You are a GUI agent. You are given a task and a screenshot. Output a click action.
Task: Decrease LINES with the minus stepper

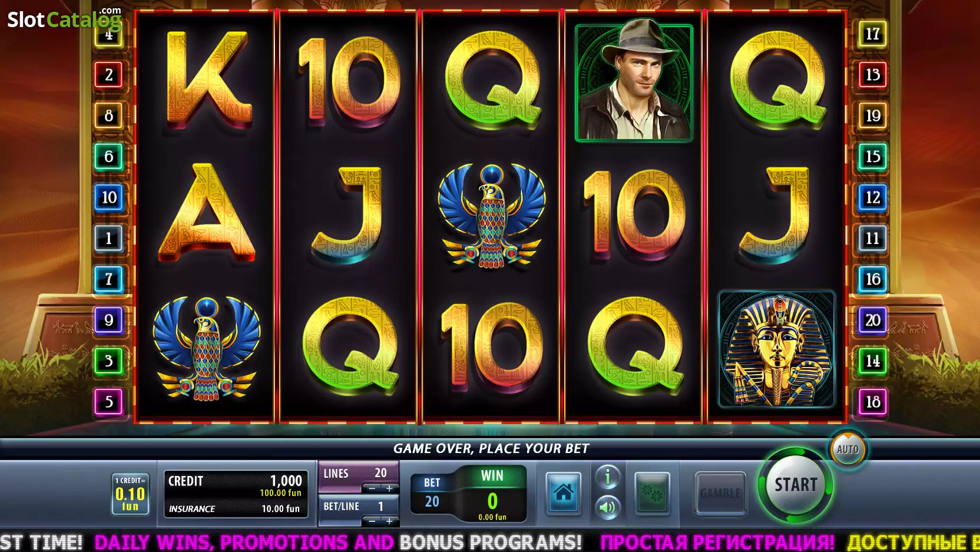pyautogui.click(x=372, y=488)
